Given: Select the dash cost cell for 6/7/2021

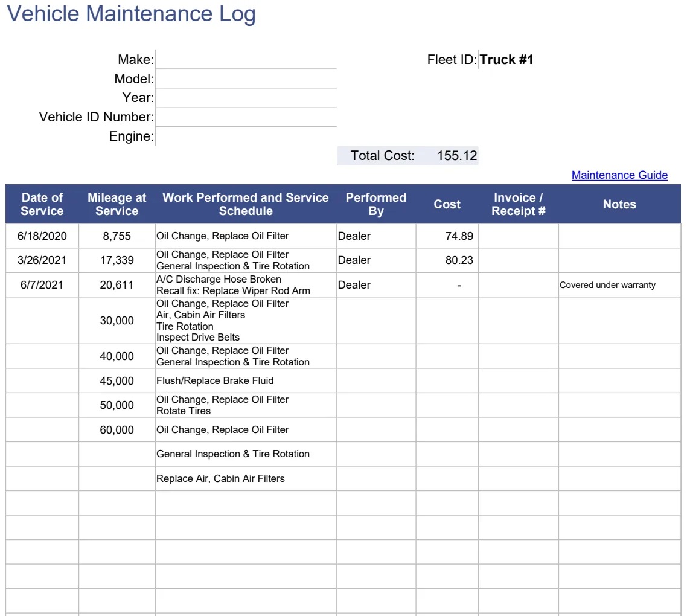Looking at the screenshot, I should pos(447,285).
